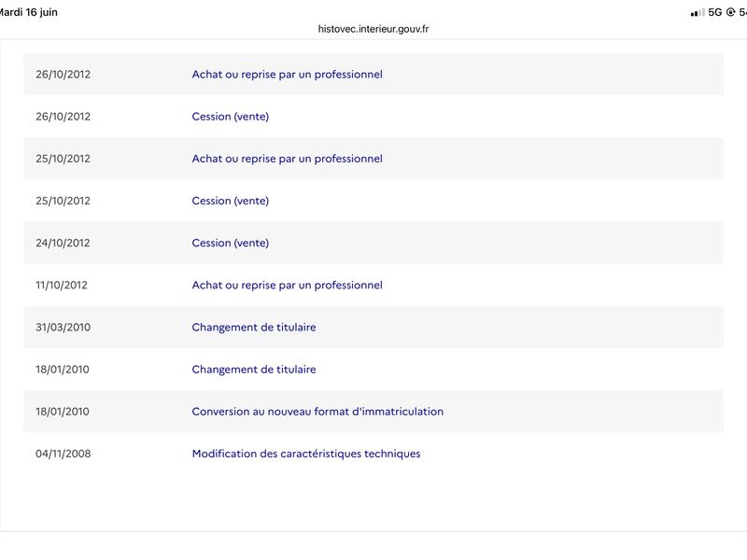Select the top 26/10/2012 date cell
The height and width of the screenshot is (560, 747).
[x=63, y=75]
